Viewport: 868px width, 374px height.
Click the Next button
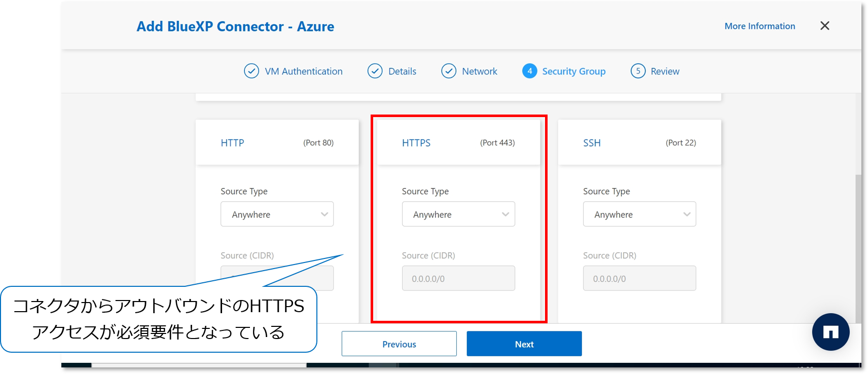point(524,344)
